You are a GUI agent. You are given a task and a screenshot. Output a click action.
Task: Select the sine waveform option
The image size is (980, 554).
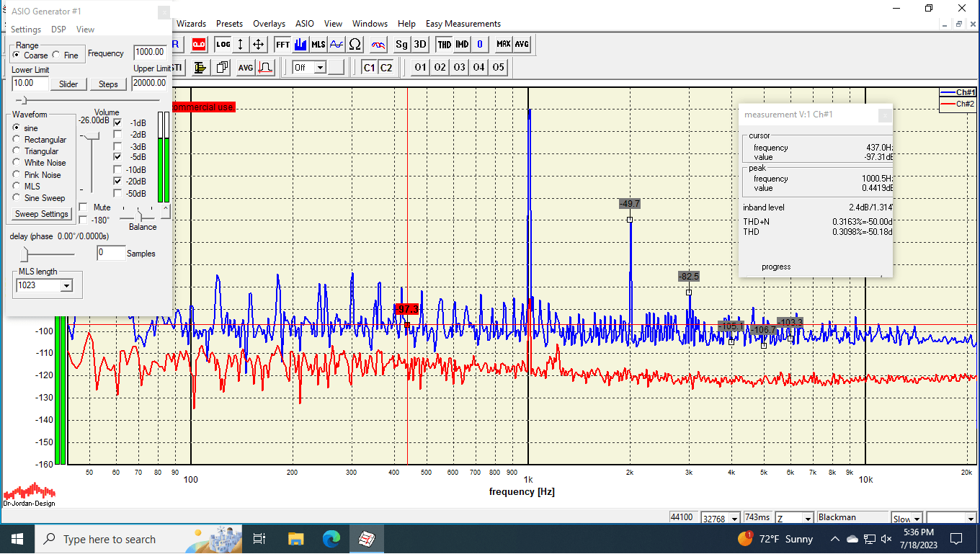17,128
